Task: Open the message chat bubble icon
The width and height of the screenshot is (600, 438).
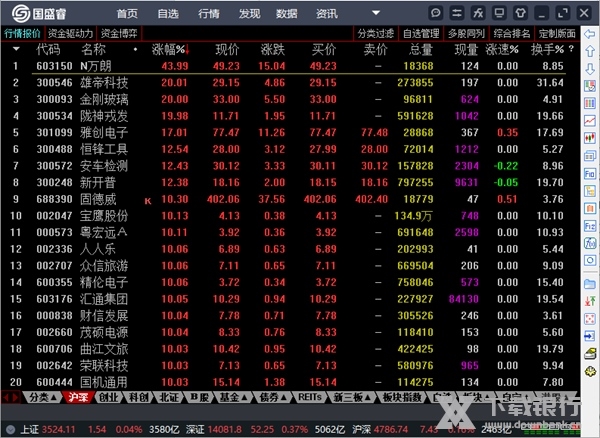Action: 435,13
